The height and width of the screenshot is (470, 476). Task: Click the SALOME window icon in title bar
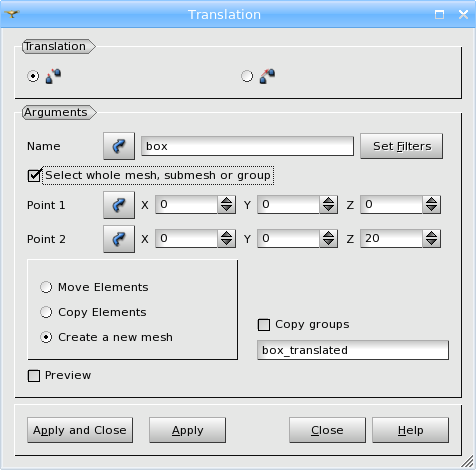coord(12,14)
